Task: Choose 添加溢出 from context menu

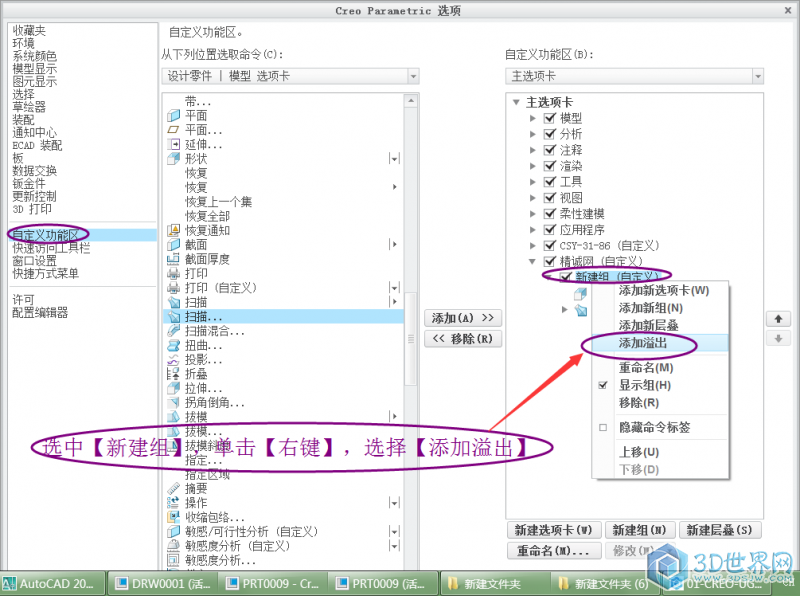Action: pos(643,343)
